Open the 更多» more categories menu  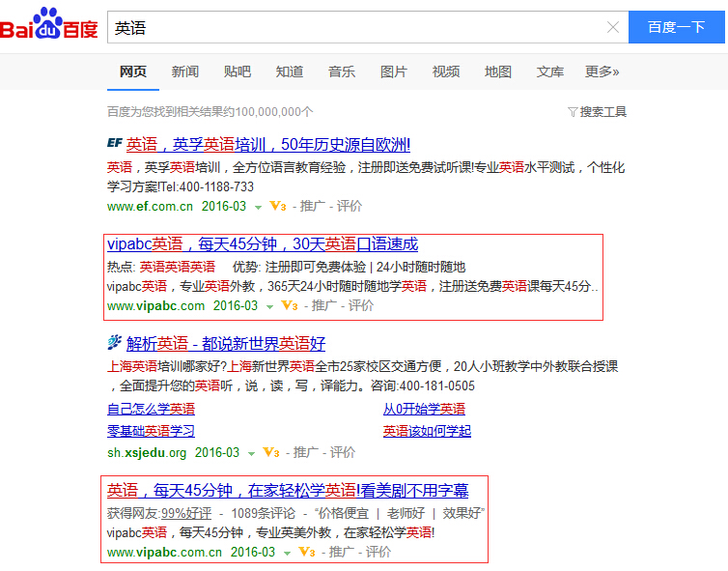tap(602, 71)
